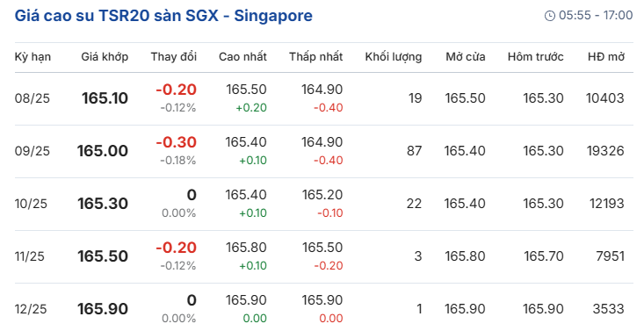
Task: Select the Kỳ hạn column header
Action: point(33,57)
